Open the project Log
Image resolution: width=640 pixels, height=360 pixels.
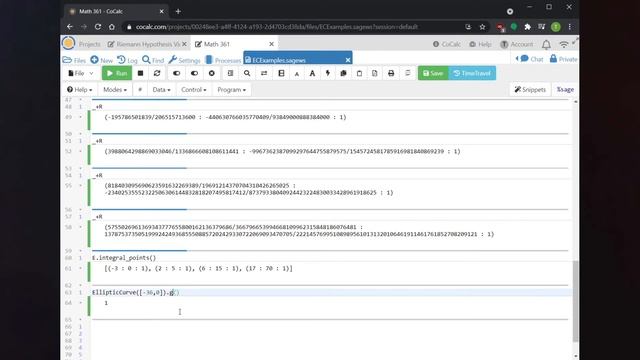tap(127, 60)
